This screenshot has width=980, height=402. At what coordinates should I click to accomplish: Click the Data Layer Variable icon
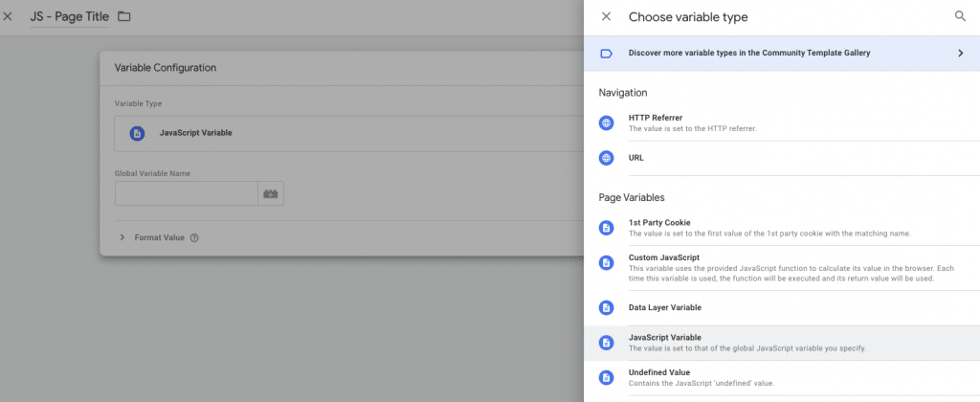pos(606,307)
